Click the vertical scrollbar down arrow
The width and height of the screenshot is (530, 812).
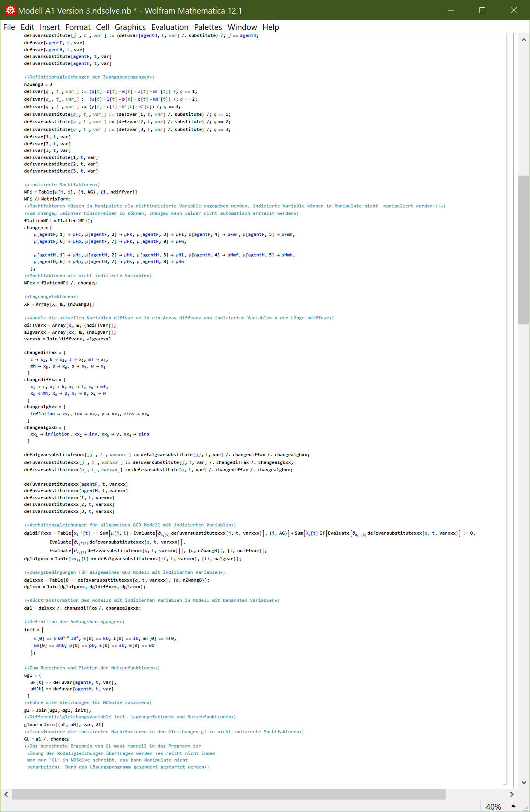[x=524, y=782]
